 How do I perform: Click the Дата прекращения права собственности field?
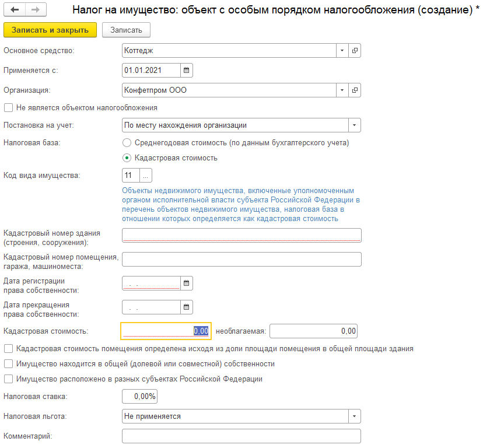tap(151, 307)
